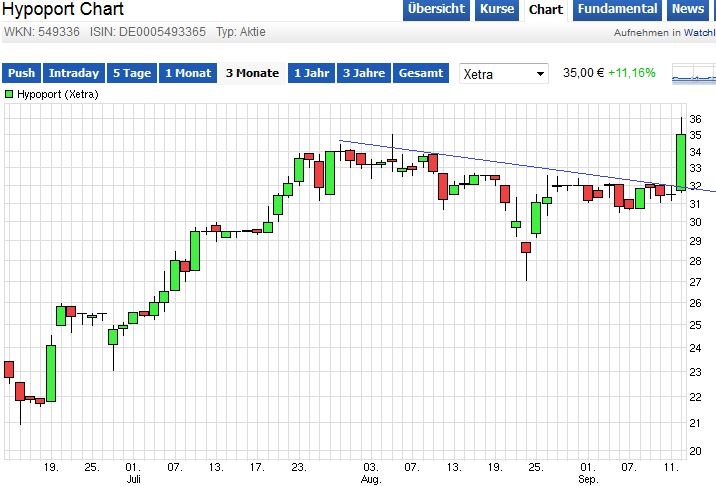716x486 pixels.
Task: Click the +11,16% change value
Action: coord(632,73)
